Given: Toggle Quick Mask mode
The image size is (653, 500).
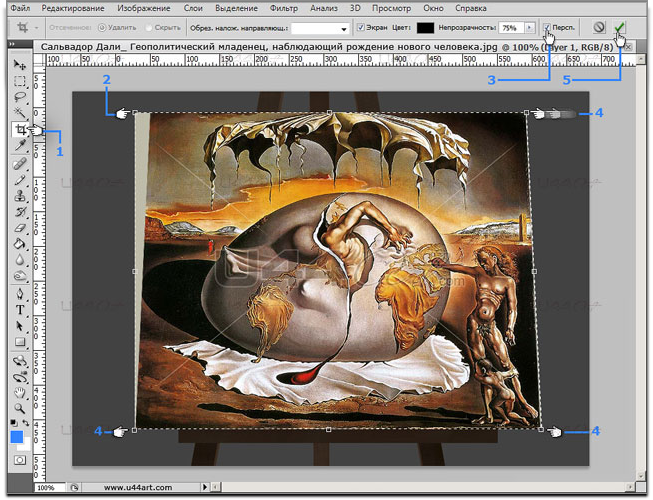Looking at the screenshot, I should (20, 460).
